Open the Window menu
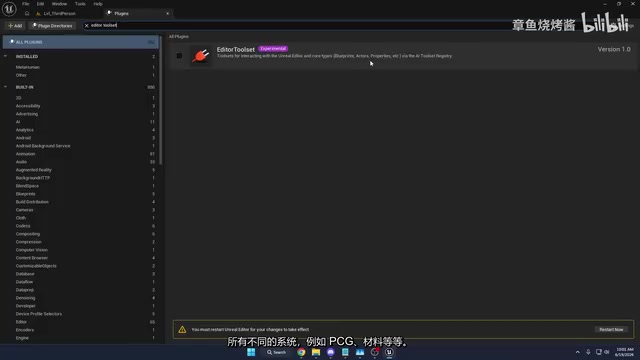 click(59, 4)
